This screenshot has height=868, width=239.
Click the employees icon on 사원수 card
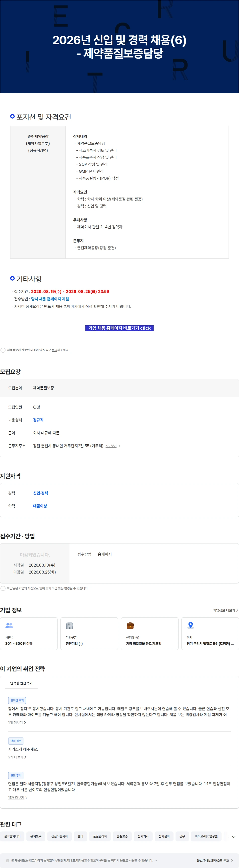9,625
